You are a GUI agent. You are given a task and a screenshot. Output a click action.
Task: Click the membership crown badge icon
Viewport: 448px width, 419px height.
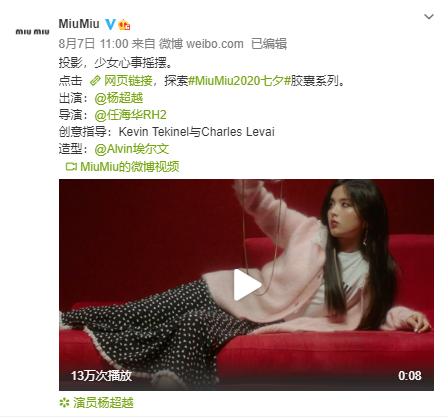pyautogui.click(x=124, y=25)
